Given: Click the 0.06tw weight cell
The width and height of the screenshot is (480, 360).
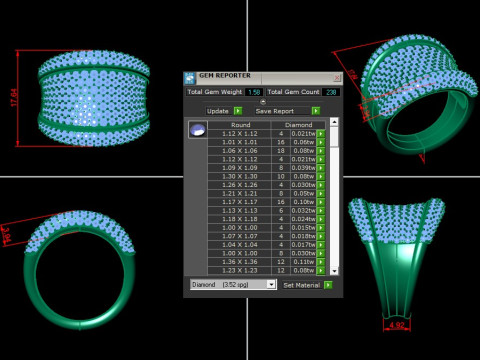Looking at the screenshot, I should 303,142.
